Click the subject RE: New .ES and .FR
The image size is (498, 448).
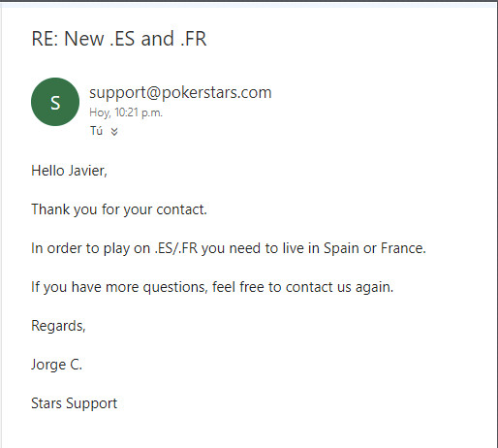click(x=119, y=39)
